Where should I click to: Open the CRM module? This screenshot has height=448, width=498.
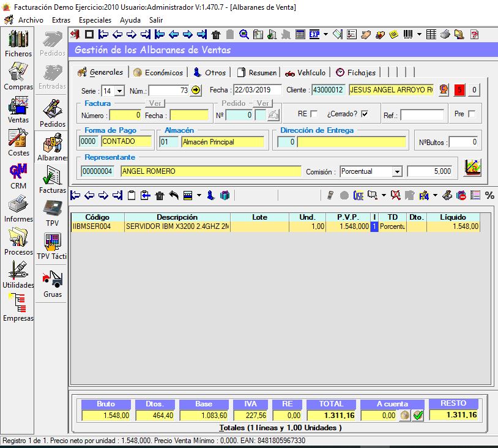coord(18,176)
